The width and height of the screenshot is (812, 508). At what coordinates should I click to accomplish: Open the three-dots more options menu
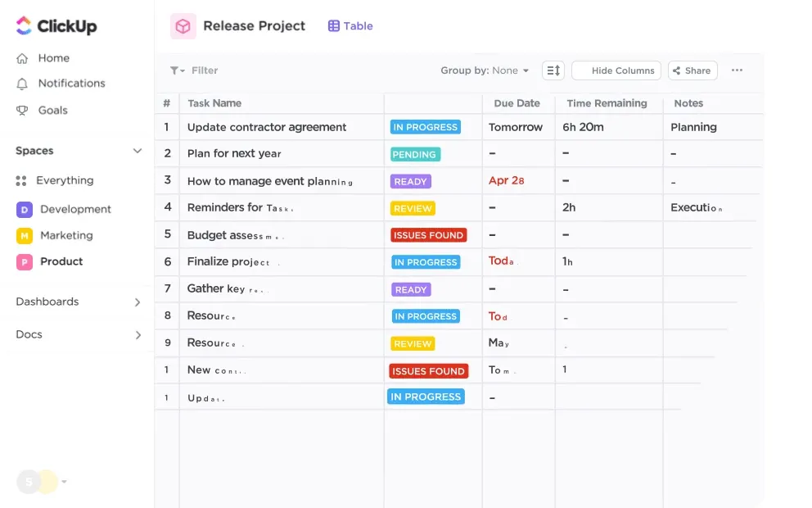pos(737,70)
